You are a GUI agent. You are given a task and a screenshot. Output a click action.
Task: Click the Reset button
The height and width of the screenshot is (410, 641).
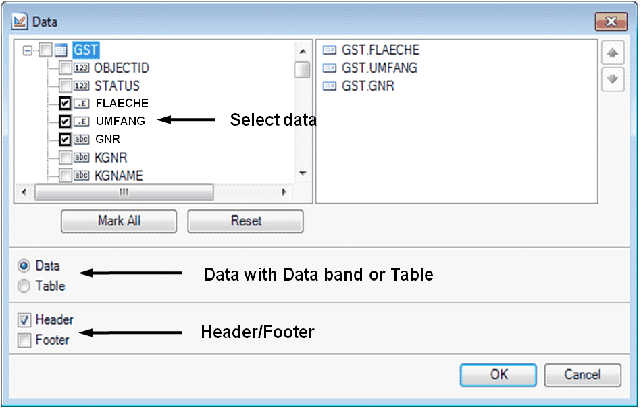pos(244,220)
